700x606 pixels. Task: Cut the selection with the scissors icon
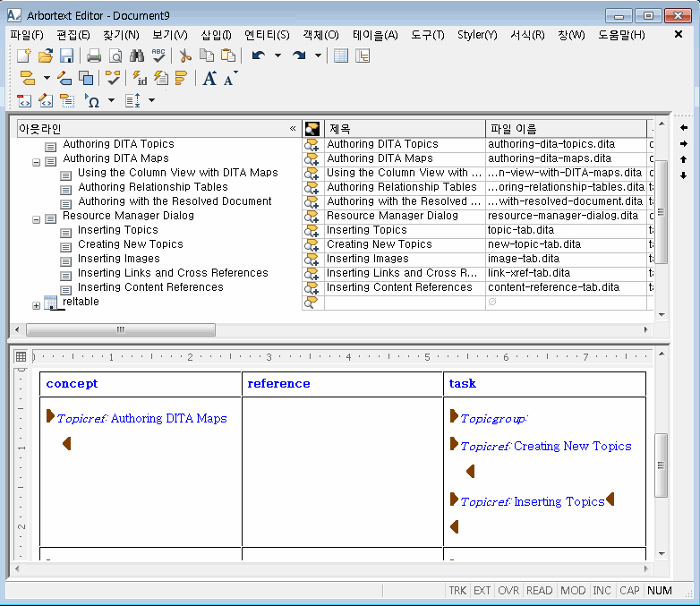(x=184, y=55)
